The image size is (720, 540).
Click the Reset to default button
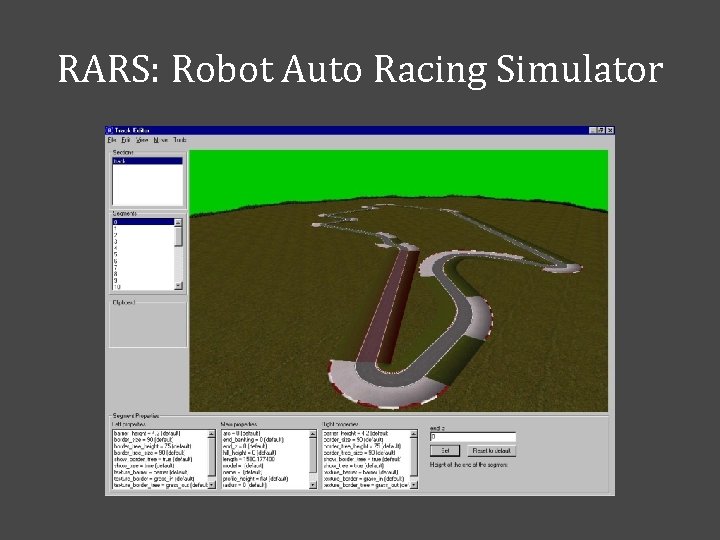(491, 450)
